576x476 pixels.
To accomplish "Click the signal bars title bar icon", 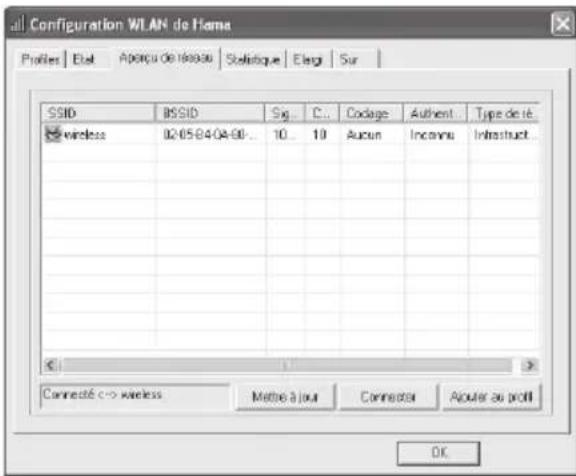I will pyautogui.click(x=17, y=24).
